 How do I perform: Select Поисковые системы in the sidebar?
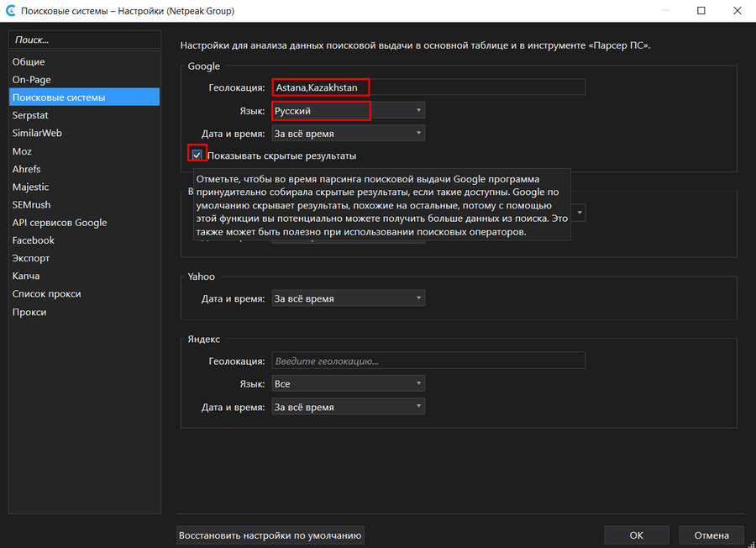click(84, 97)
